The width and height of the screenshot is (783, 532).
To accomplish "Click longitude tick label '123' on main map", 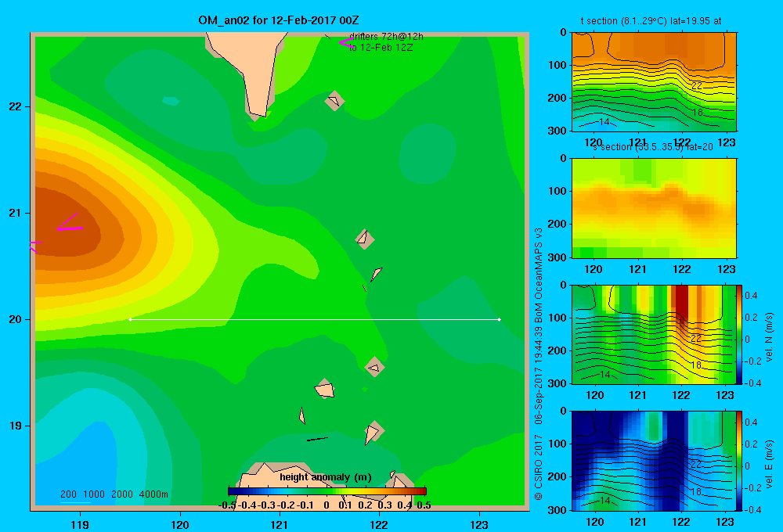I will pyautogui.click(x=479, y=524).
